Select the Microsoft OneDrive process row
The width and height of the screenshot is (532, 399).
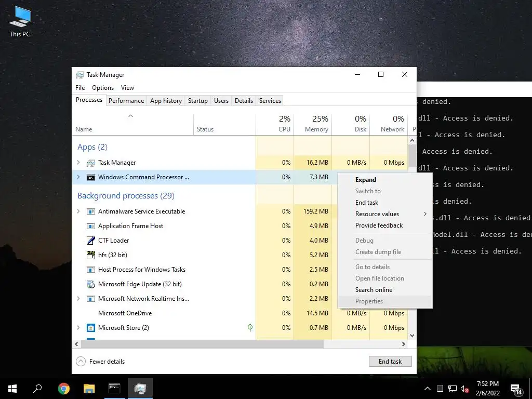(x=240, y=313)
